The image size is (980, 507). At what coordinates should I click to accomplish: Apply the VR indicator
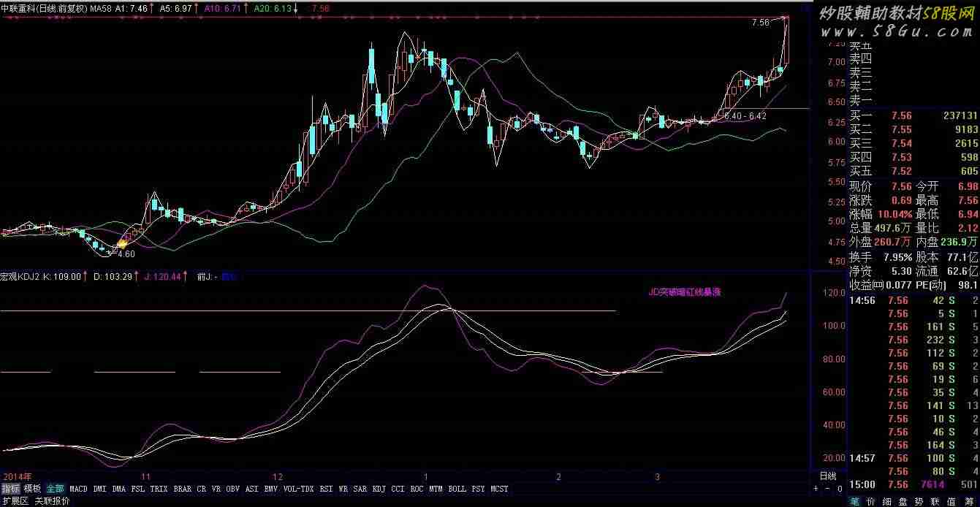point(217,489)
